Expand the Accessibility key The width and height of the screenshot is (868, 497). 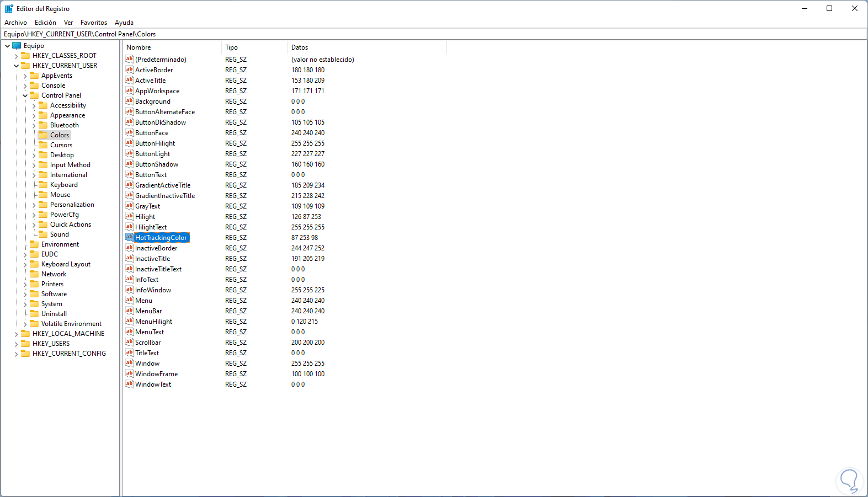point(34,106)
